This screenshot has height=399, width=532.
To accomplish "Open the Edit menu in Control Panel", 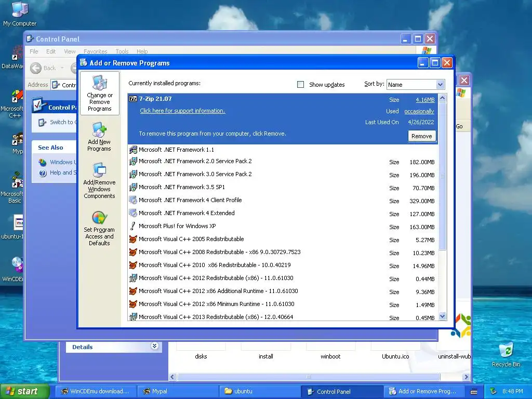I will pos(51,51).
